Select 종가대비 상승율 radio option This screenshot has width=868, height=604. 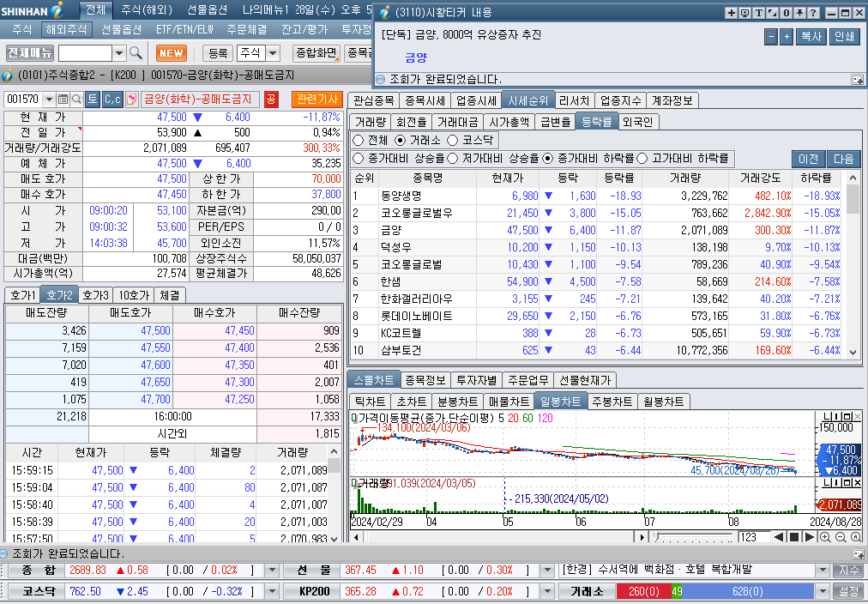[359, 159]
